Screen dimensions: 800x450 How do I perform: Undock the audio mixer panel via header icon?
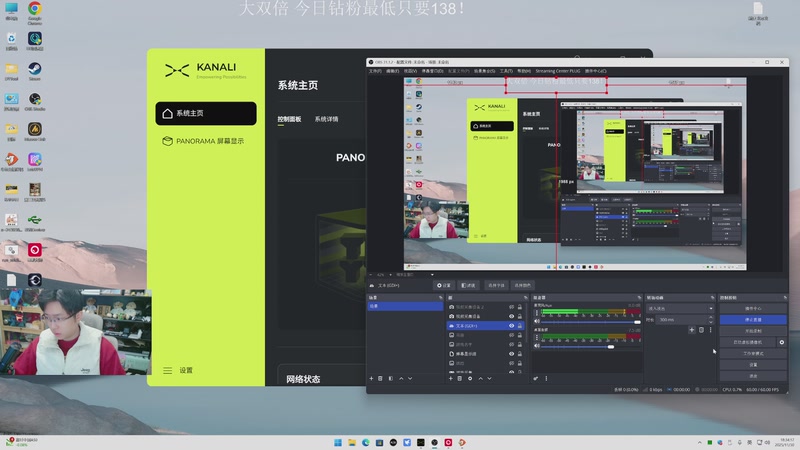(x=639, y=297)
